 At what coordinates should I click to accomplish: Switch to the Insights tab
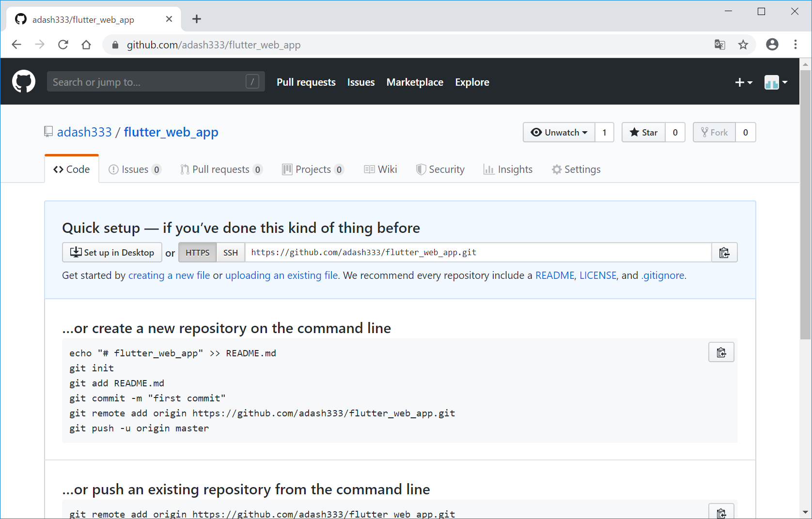click(508, 169)
